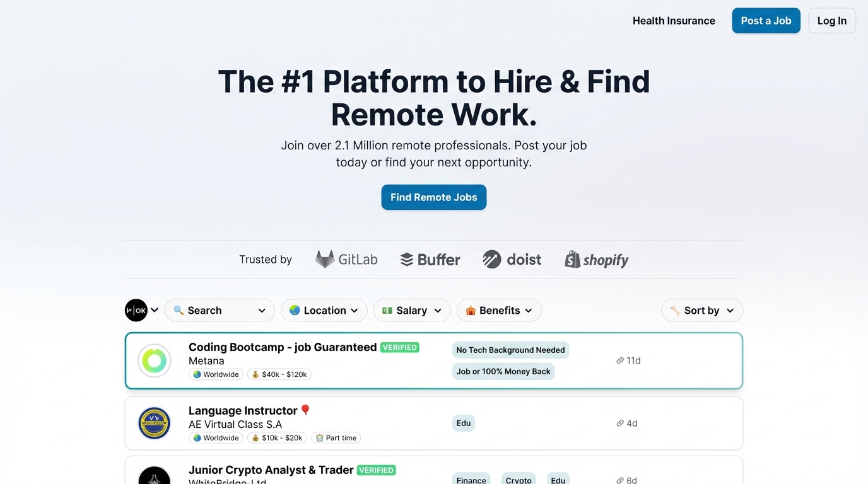
Task: Expand the Benefits filter dropdown
Action: coord(499,310)
